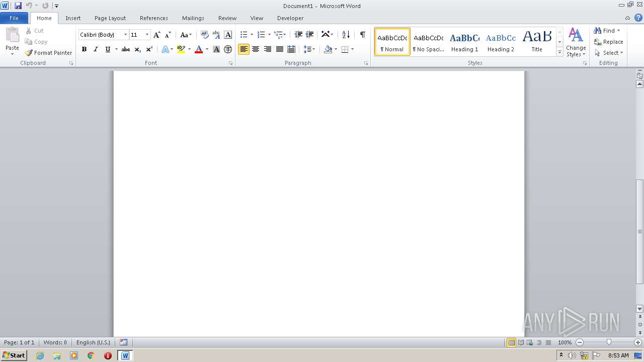Switch to Full Screen Reading view icon
The width and height of the screenshot is (644, 362).
point(521,342)
